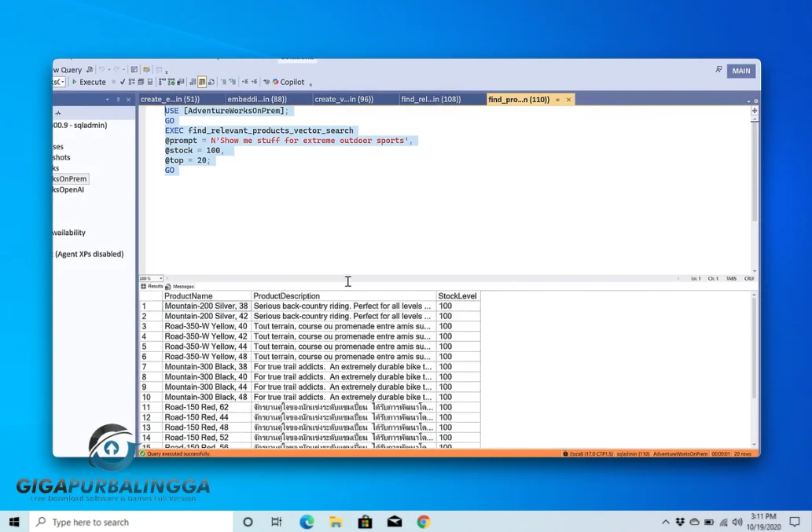The image size is (812, 532).
Task: Switch to the Results tab
Action: tap(152, 286)
